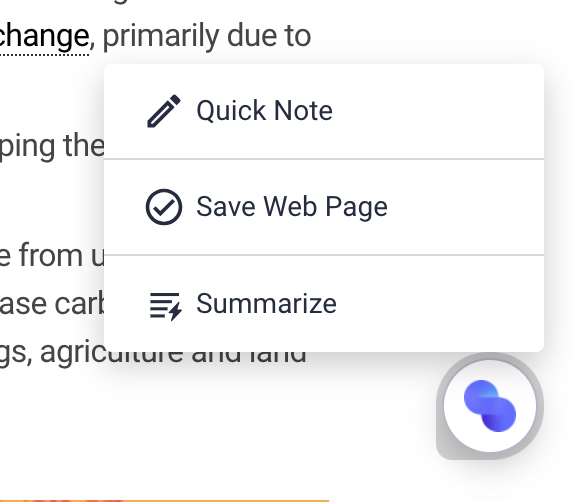Open the dotted-underlined "change" link
Viewport: 574px width, 502px height.
[44, 37]
